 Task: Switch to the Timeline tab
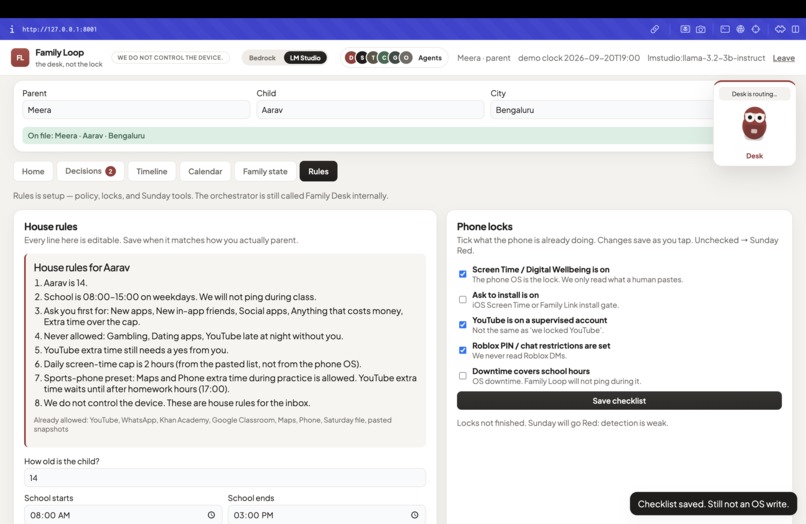point(152,171)
